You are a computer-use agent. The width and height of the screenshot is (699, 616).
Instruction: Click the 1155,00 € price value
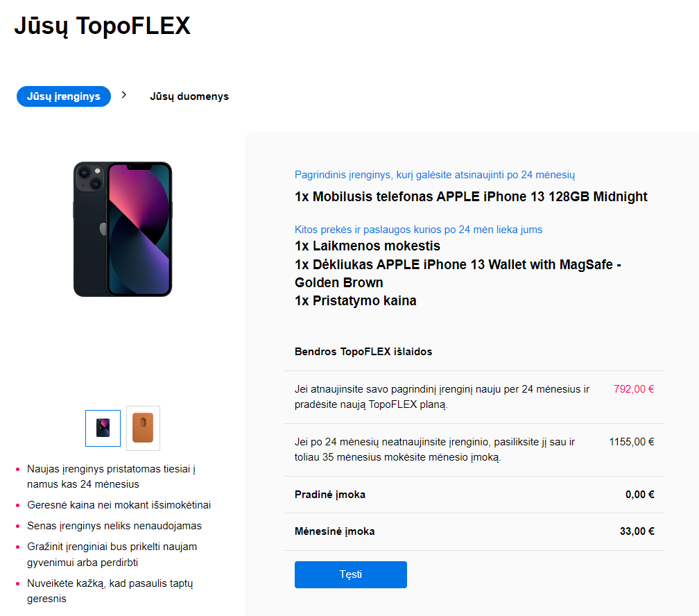[x=632, y=442]
